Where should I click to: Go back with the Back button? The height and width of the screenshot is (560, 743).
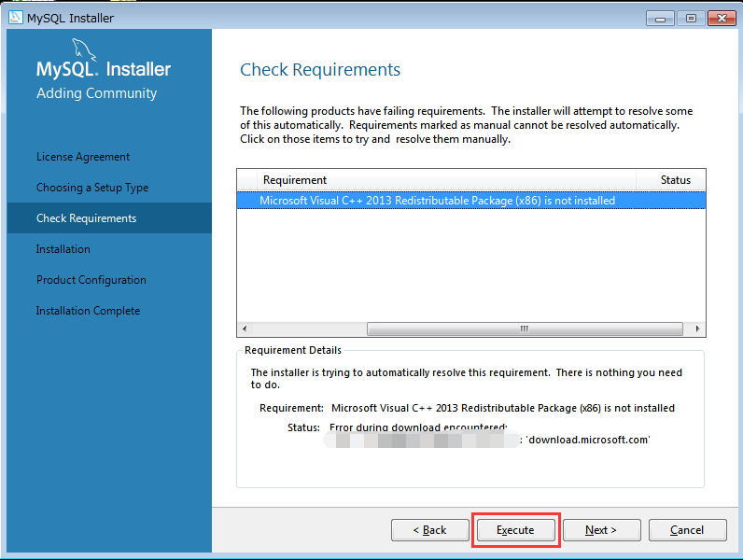coord(429,530)
